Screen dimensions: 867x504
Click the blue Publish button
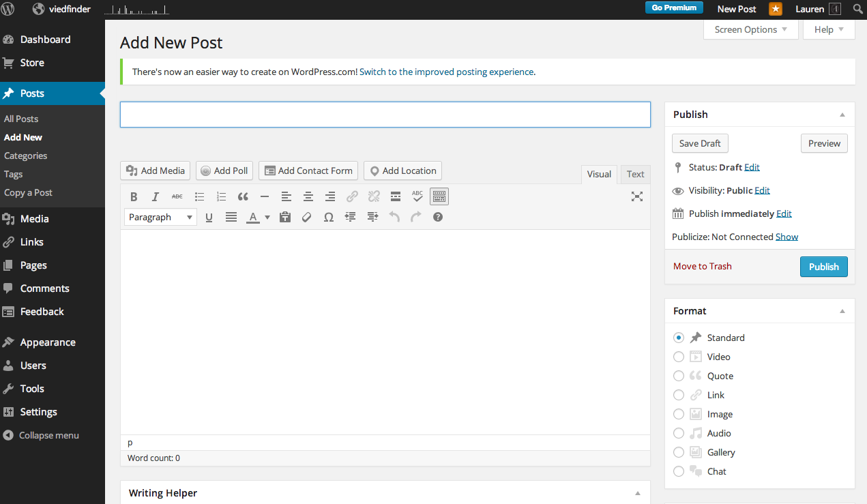point(823,267)
